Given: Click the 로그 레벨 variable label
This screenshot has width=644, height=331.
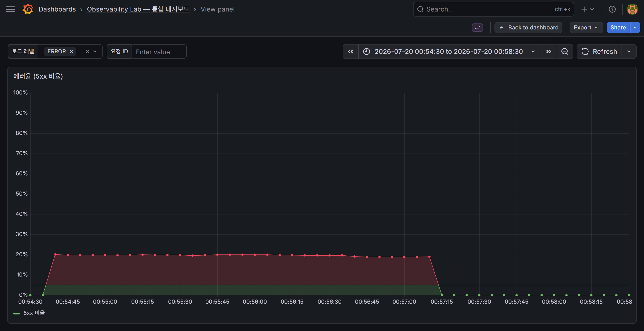Looking at the screenshot, I should tap(23, 51).
